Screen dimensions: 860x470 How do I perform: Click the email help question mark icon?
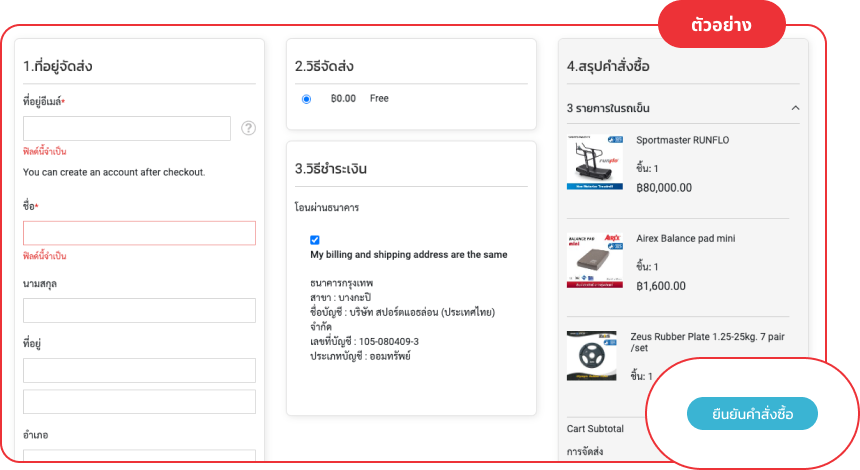coord(248,128)
